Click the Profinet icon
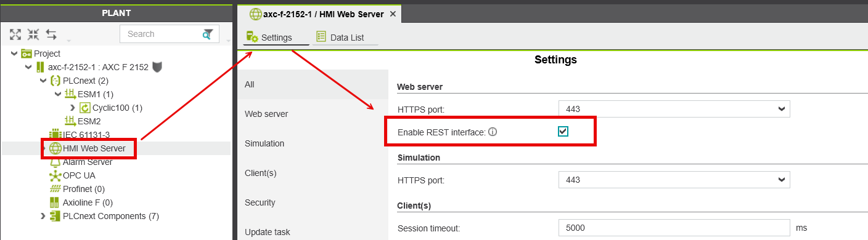 [x=55, y=189]
